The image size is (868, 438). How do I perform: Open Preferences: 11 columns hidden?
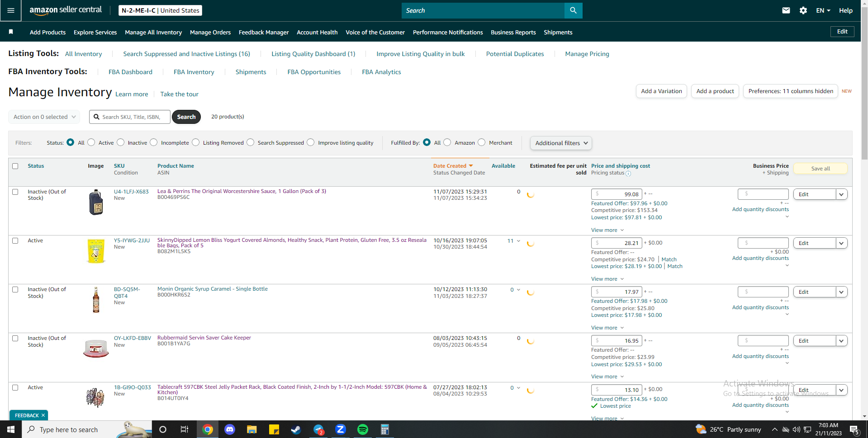(x=791, y=91)
